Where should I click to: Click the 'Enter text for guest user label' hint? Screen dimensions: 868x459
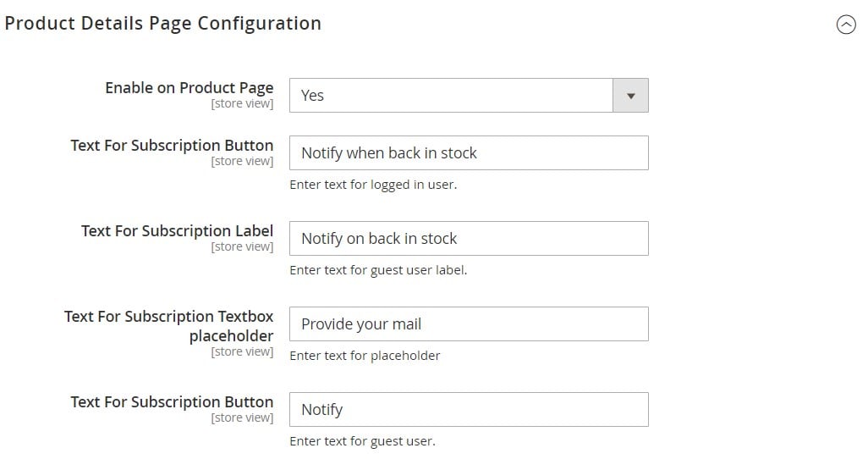(x=378, y=270)
